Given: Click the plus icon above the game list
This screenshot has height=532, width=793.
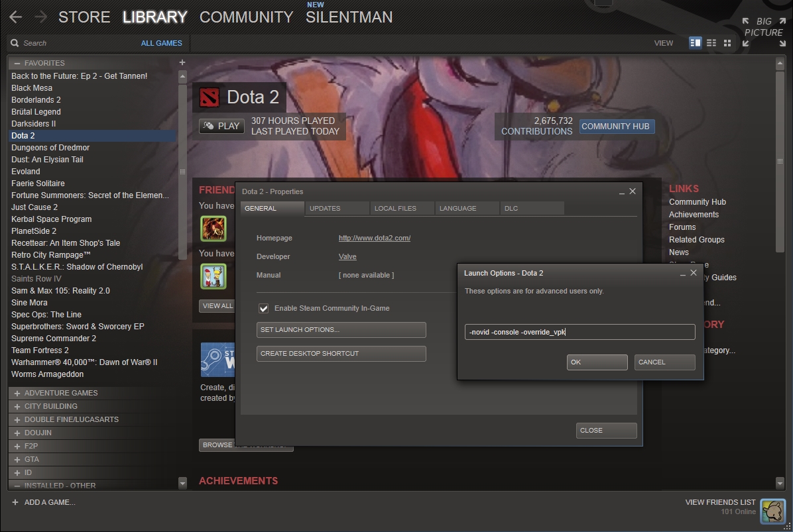Looking at the screenshot, I should tap(182, 62).
